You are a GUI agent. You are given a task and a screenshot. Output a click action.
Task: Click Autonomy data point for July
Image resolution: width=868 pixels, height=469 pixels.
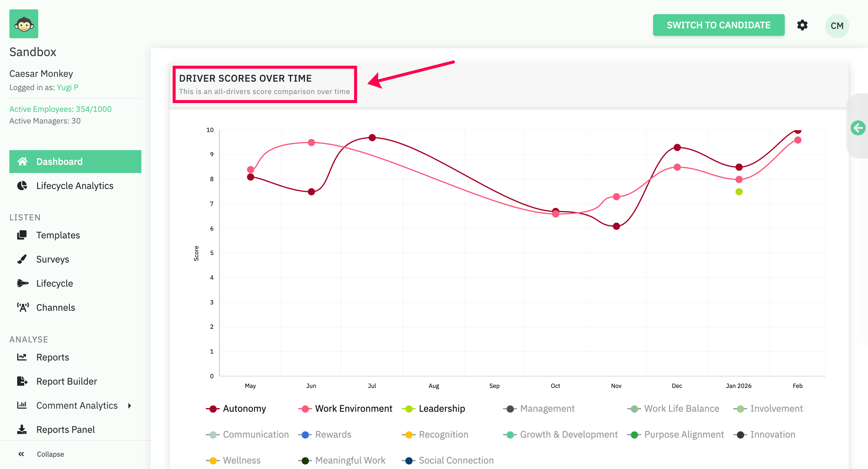click(372, 137)
